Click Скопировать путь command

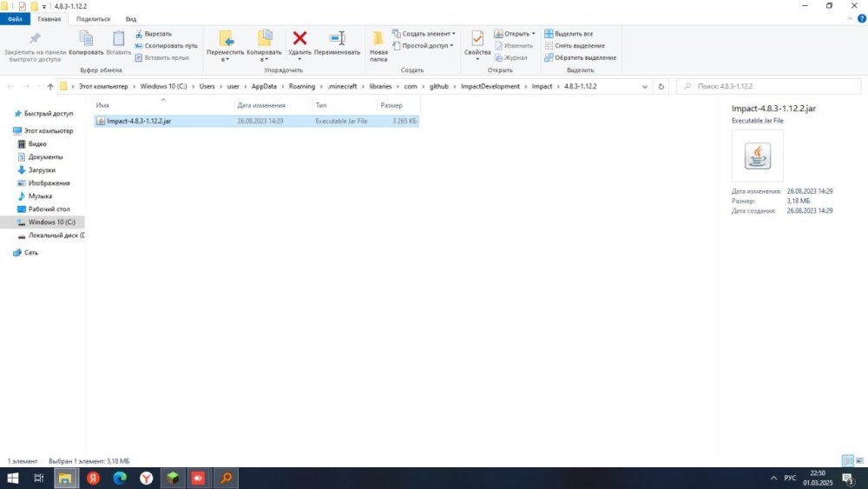[166, 45]
